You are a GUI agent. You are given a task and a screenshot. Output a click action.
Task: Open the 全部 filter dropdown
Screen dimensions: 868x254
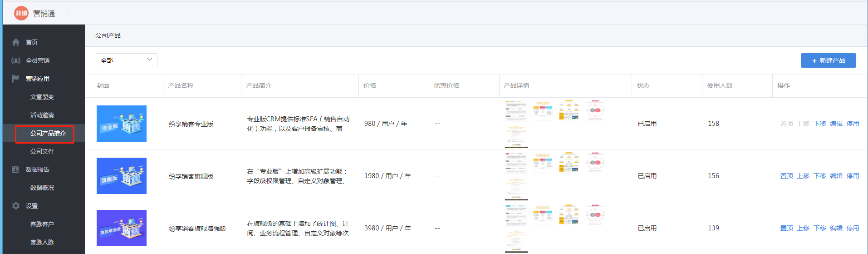point(126,60)
